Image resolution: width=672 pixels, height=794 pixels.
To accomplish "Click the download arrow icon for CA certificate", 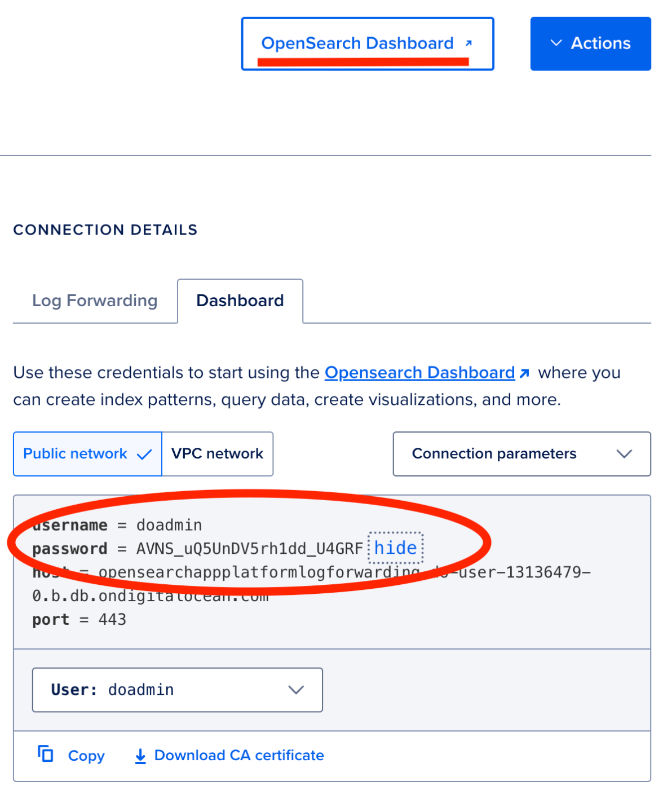I will coord(140,756).
